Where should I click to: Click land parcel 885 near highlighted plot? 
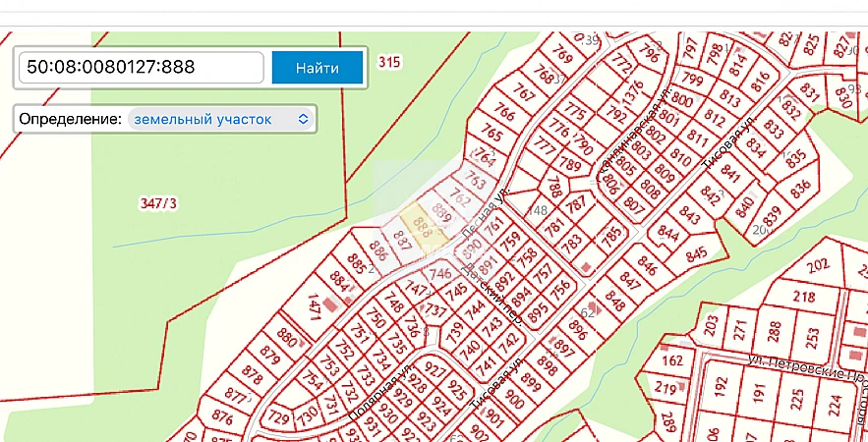pos(357,264)
